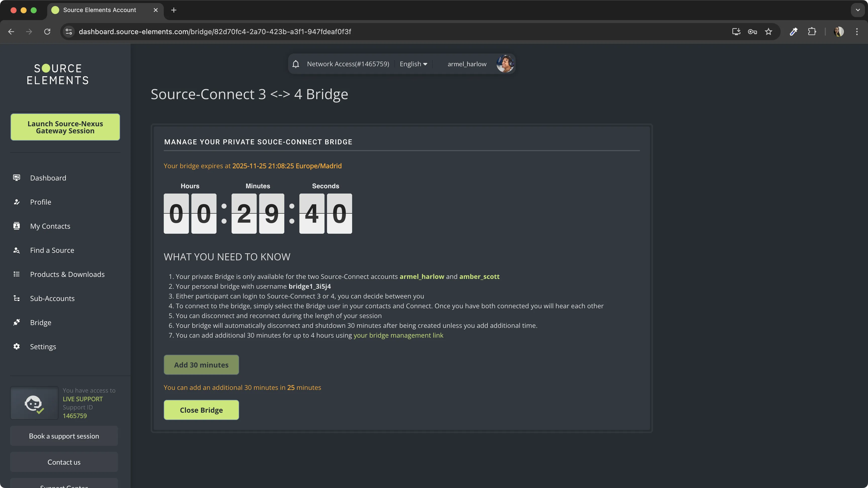Click the Dashboard monitor icon in sidebar

coord(17,177)
